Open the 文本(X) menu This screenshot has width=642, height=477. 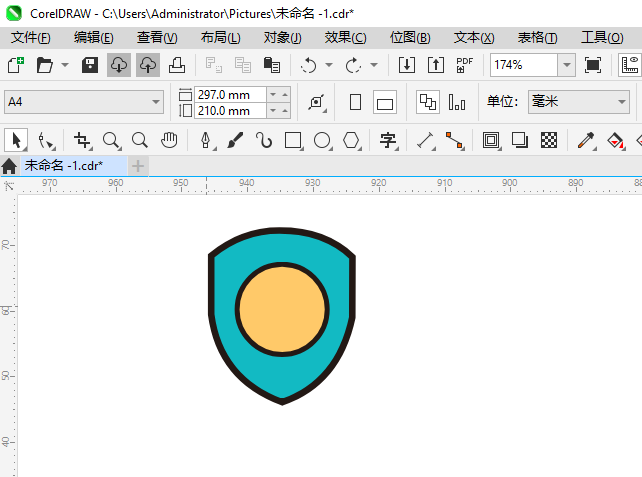tap(474, 38)
